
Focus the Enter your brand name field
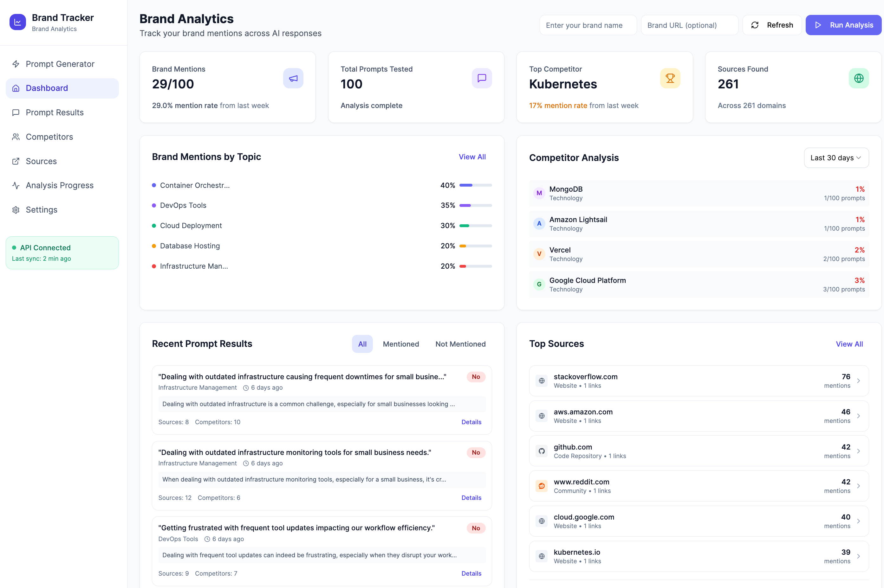pyautogui.click(x=588, y=25)
